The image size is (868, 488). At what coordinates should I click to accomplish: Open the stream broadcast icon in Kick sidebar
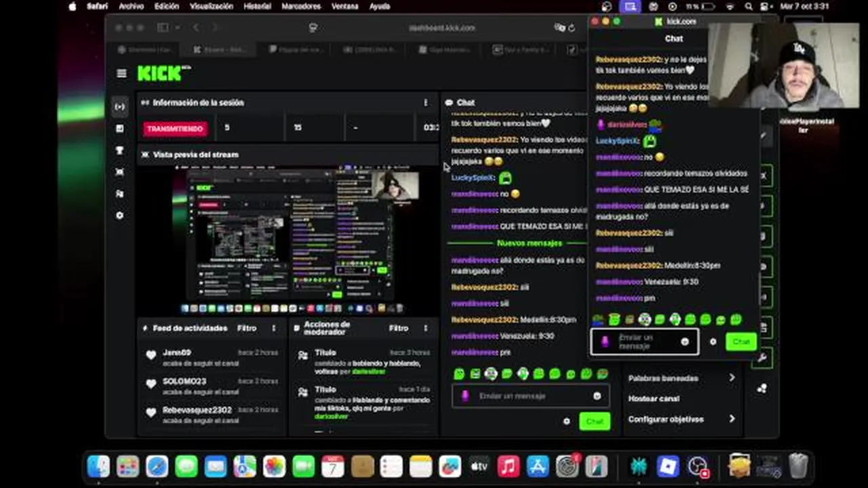(x=120, y=106)
